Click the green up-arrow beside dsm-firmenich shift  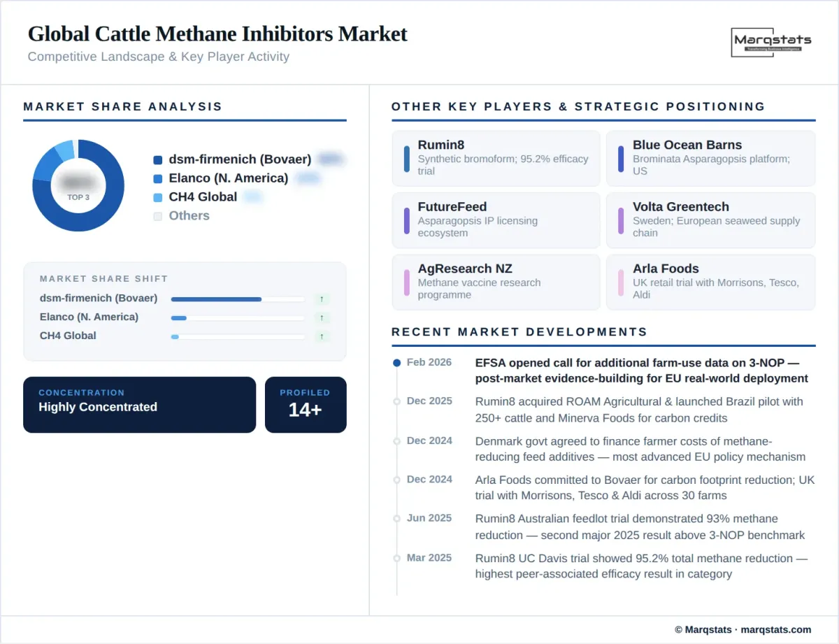point(322,299)
